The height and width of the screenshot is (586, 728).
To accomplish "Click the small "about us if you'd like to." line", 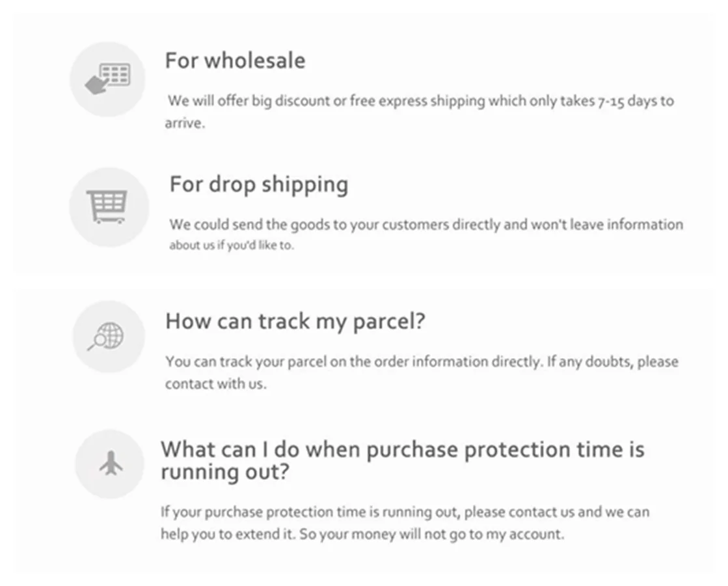I will pyautogui.click(x=232, y=245).
